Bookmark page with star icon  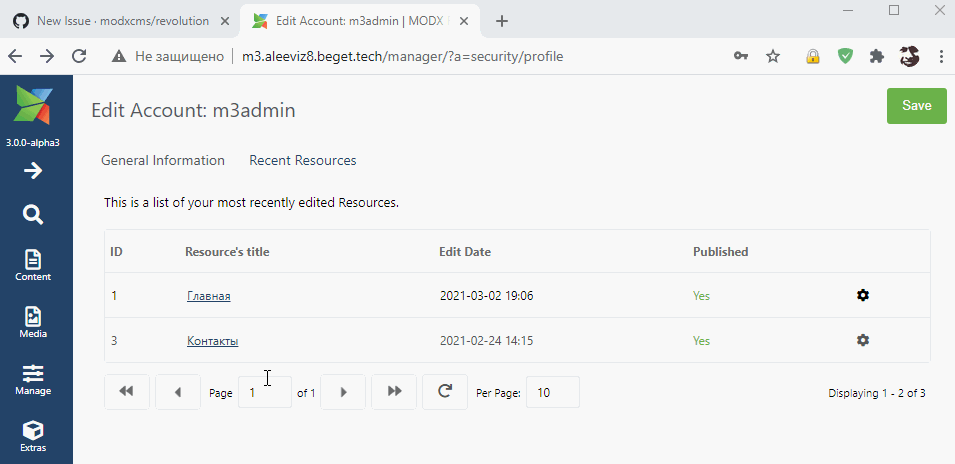(773, 57)
